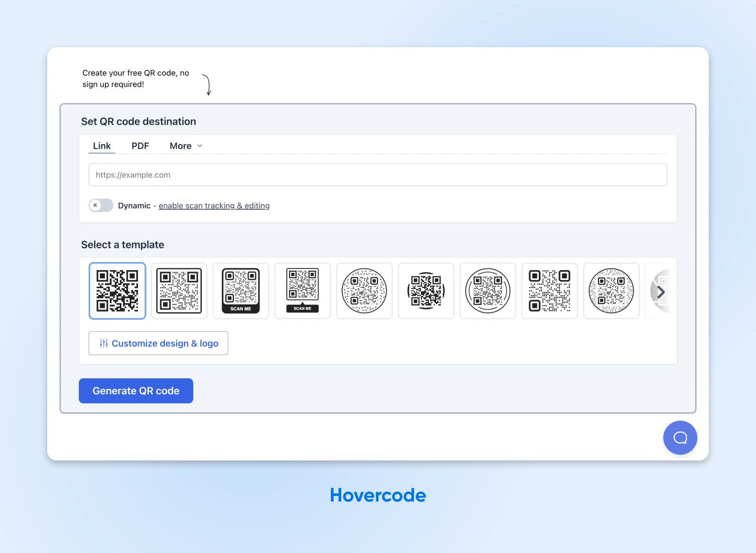Click the https://example.com URL field
Image resolution: width=756 pixels, height=553 pixels.
click(x=378, y=175)
